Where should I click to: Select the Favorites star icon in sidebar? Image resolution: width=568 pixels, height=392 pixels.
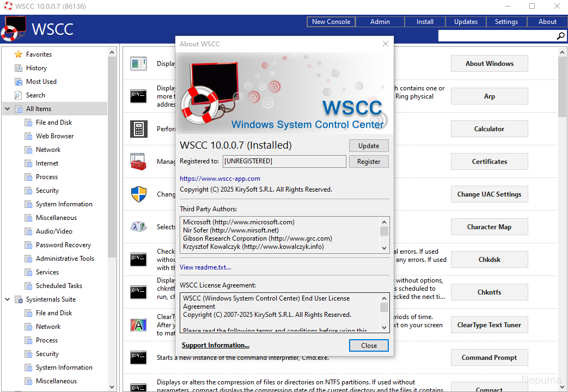pos(19,54)
